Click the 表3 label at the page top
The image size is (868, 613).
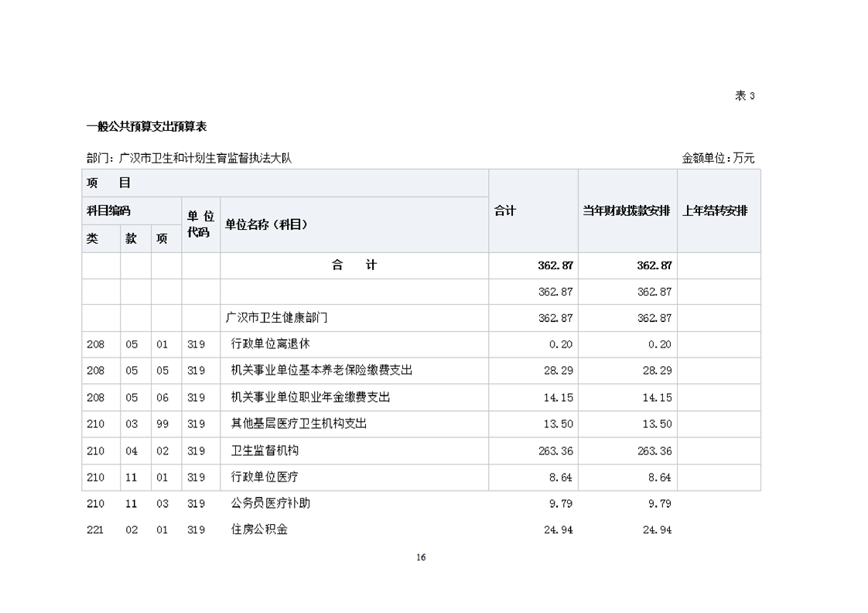[x=744, y=96]
